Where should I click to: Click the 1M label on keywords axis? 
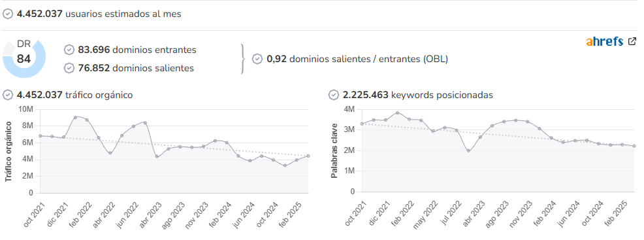(349, 171)
